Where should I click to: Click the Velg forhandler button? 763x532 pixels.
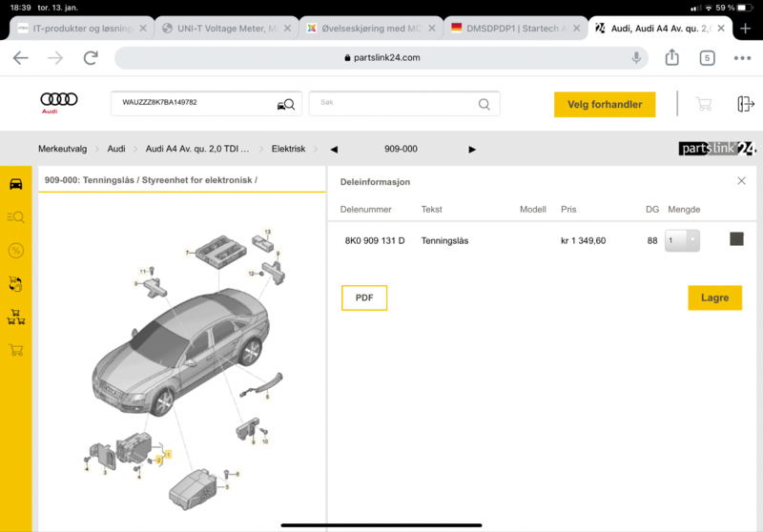[x=605, y=104]
